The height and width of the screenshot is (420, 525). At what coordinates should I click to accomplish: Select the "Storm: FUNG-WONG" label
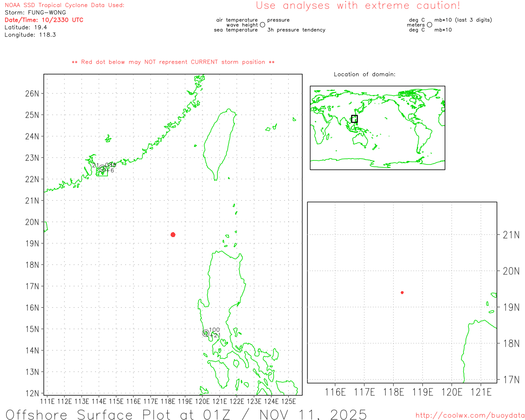(35, 13)
